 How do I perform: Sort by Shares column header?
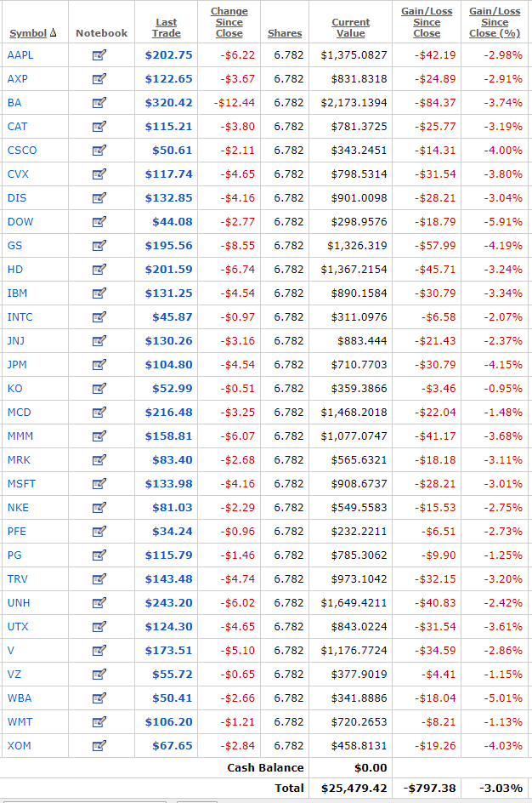pyautogui.click(x=284, y=33)
